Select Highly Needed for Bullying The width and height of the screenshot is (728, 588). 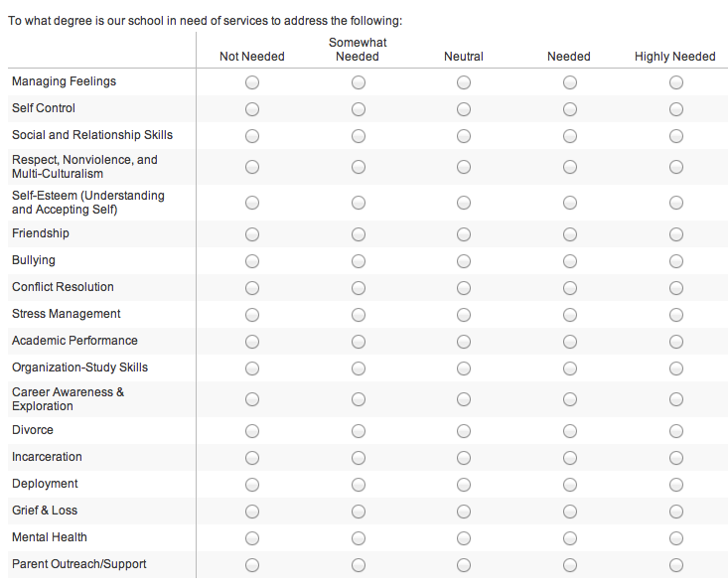(x=676, y=261)
